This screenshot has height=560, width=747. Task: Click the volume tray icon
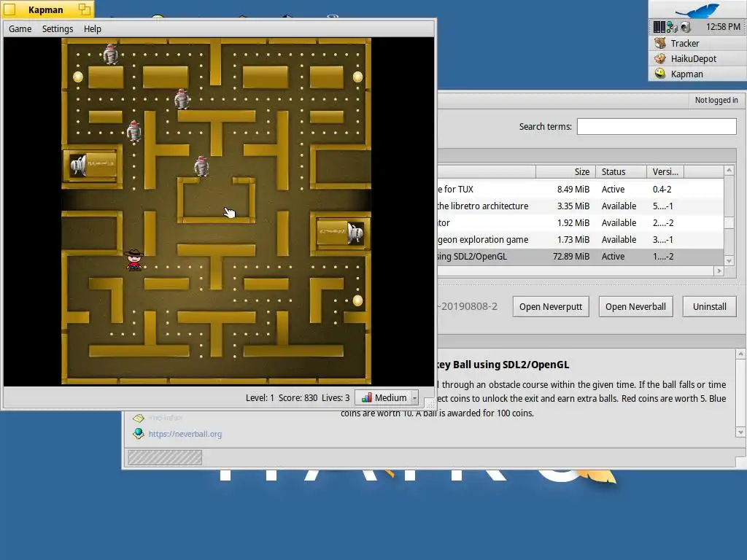point(685,27)
